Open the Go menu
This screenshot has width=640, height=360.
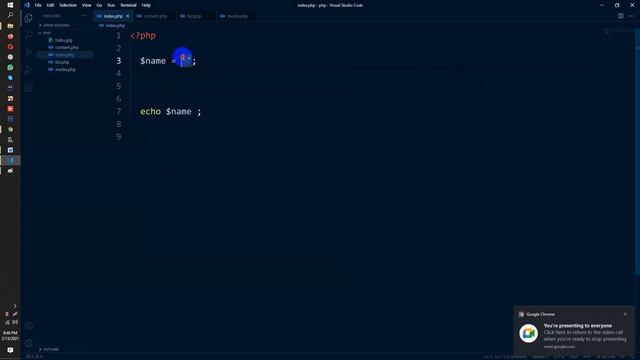tap(99, 5)
